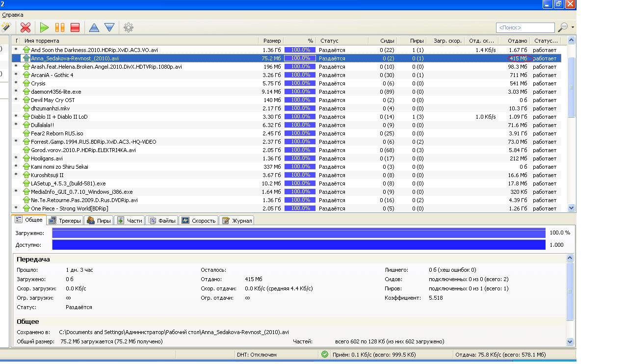628x364 pixels.
Task: Stop torrent using the red square icon
Action: (x=75, y=27)
